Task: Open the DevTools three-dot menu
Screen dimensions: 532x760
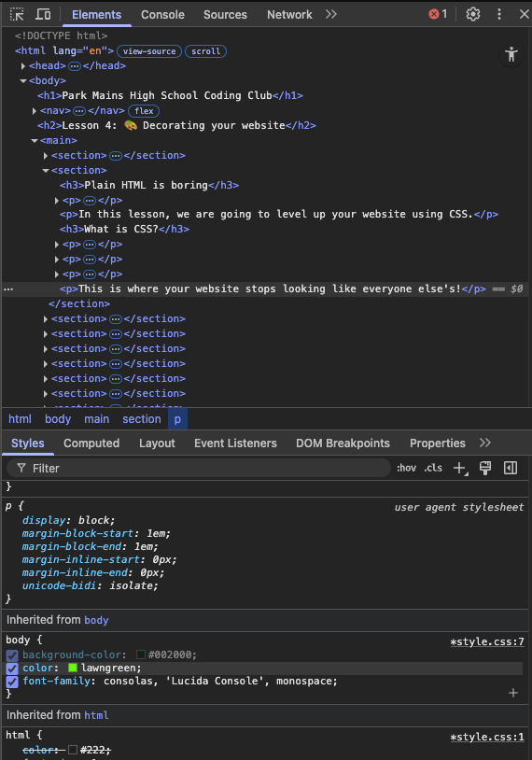Action: [499, 15]
